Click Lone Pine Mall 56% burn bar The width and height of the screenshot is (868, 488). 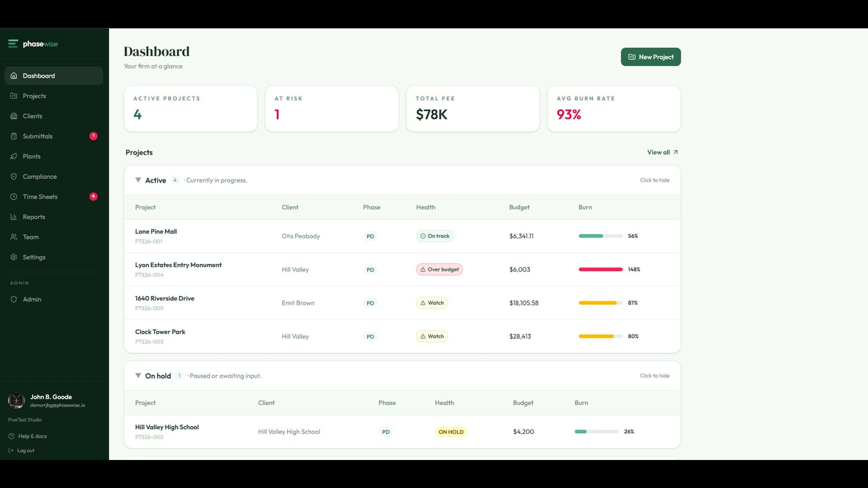coord(600,236)
